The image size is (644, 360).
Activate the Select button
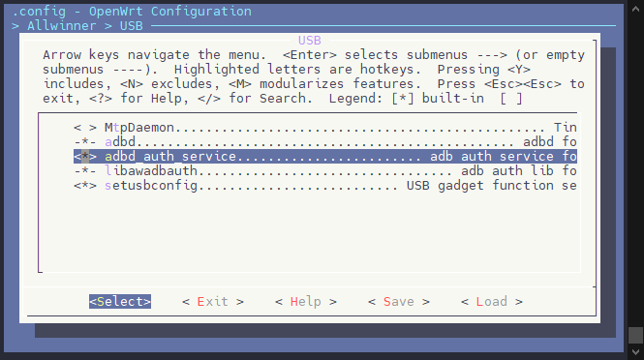click(120, 302)
